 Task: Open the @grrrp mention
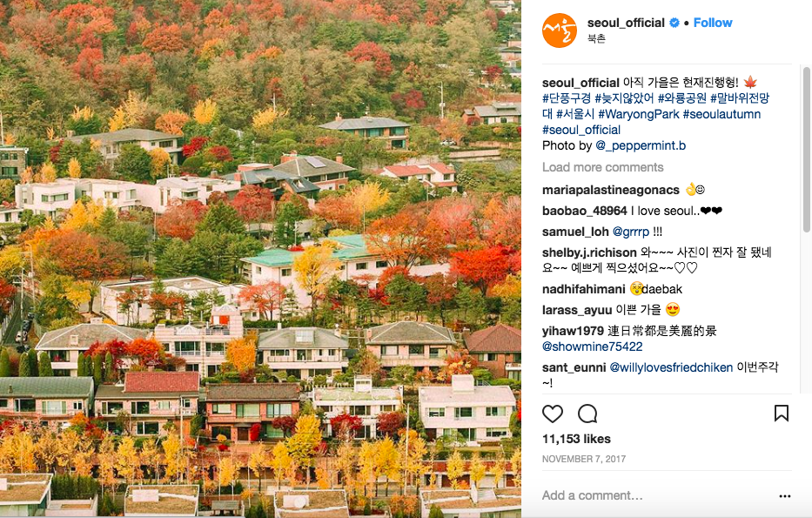[631, 232]
